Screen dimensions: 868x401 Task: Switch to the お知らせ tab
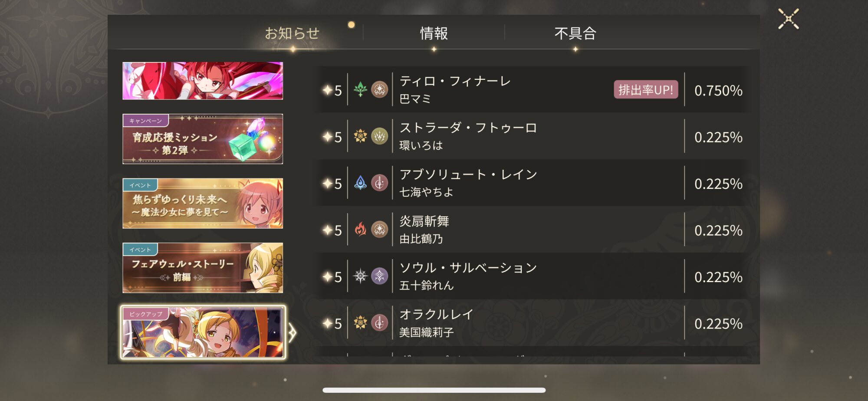(292, 33)
